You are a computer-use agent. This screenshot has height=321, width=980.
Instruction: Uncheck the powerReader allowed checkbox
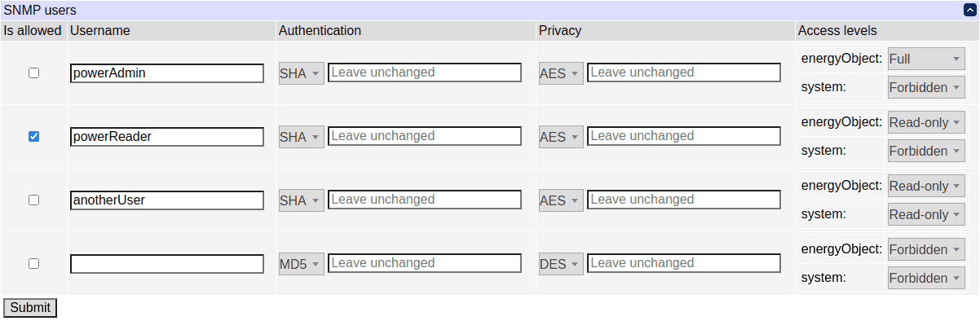pyautogui.click(x=33, y=136)
